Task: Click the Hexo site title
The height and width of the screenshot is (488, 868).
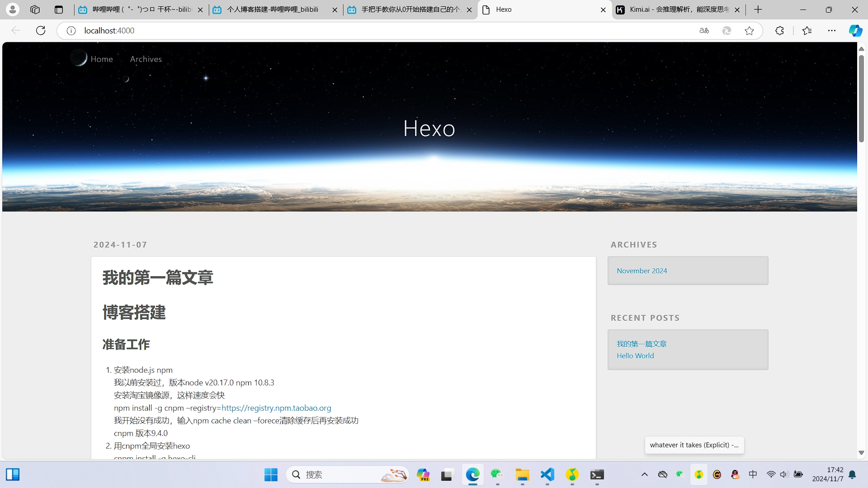Action: pos(429,128)
